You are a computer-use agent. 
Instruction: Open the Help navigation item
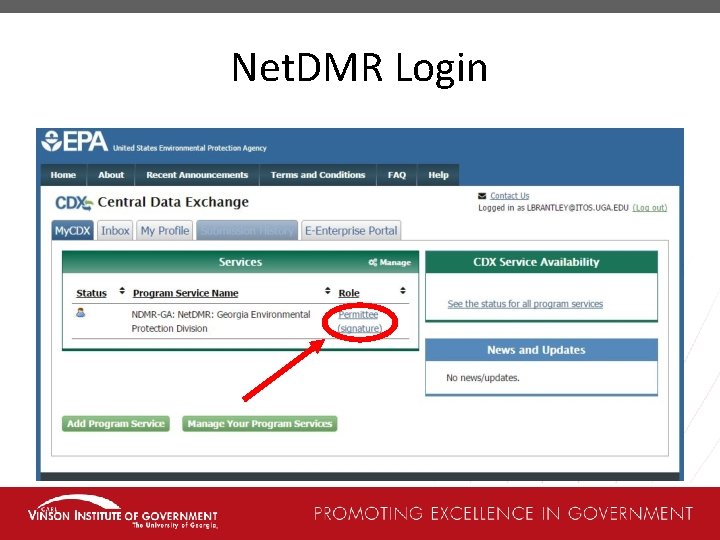(438, 175)
